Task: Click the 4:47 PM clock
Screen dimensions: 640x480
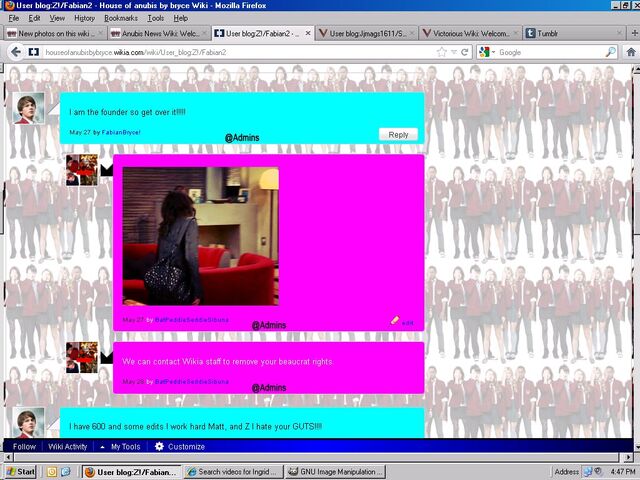Action: pos(623,472)
